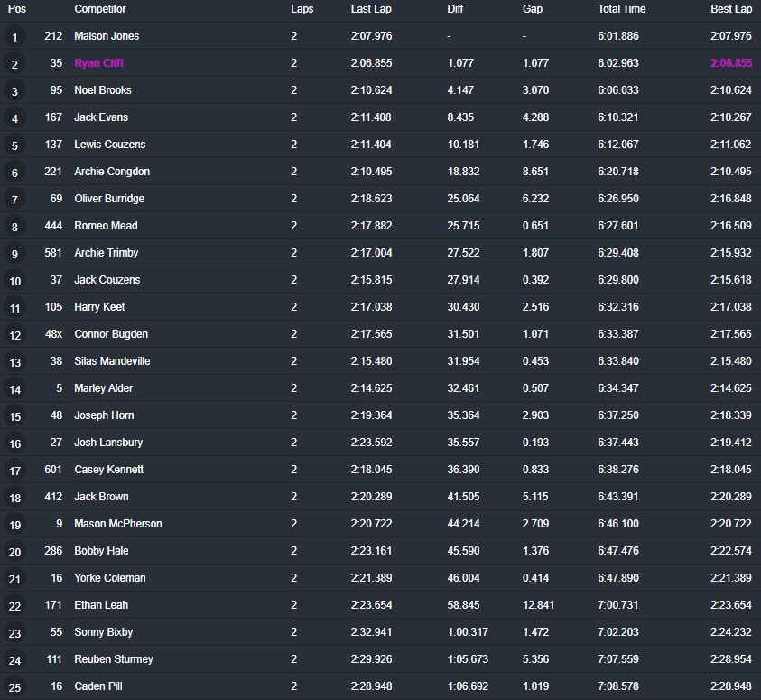Click Caden Pill competitor name
Image resolution: width=761 pixels, height=700 pixels.
pos(98,686)
